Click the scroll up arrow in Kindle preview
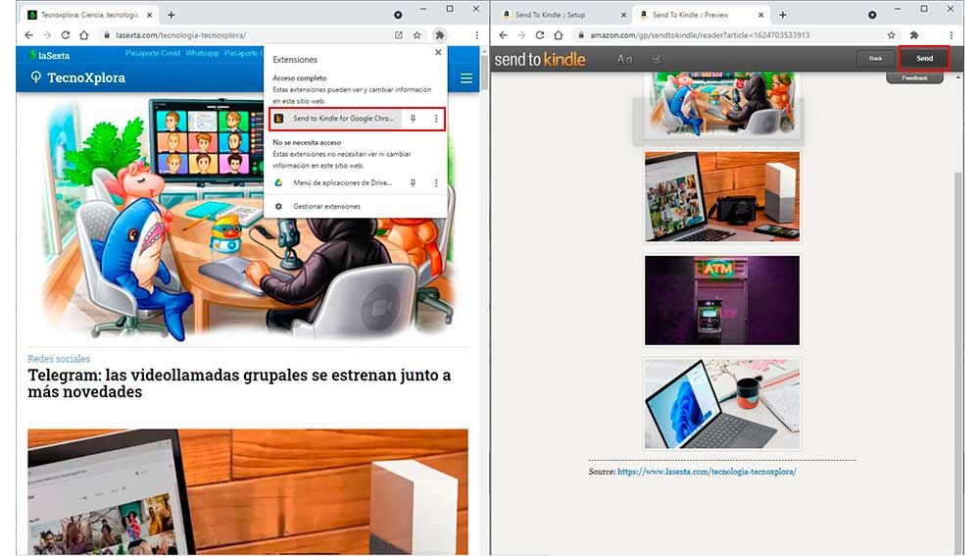980x556 pixels. coord(958,76)
